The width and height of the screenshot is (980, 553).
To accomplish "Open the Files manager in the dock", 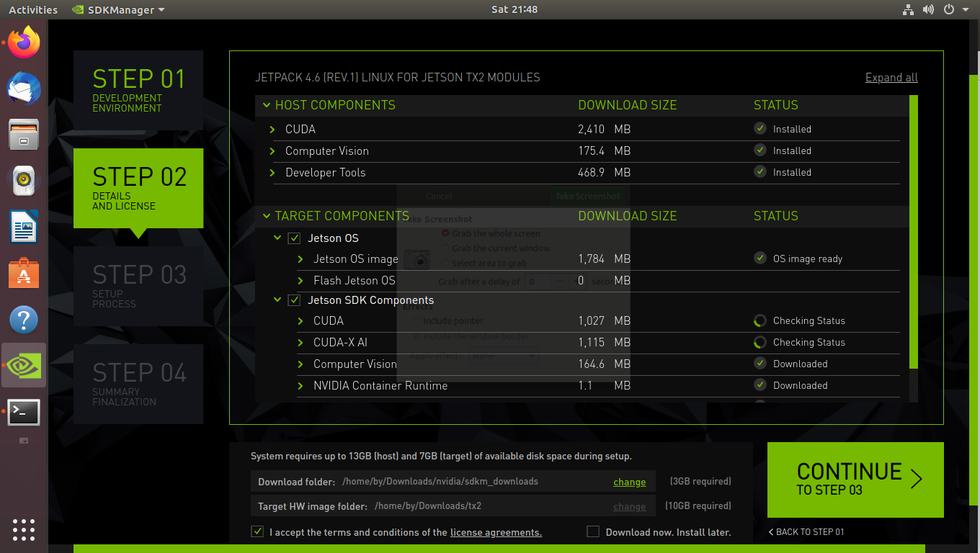I will click(24, 135).
